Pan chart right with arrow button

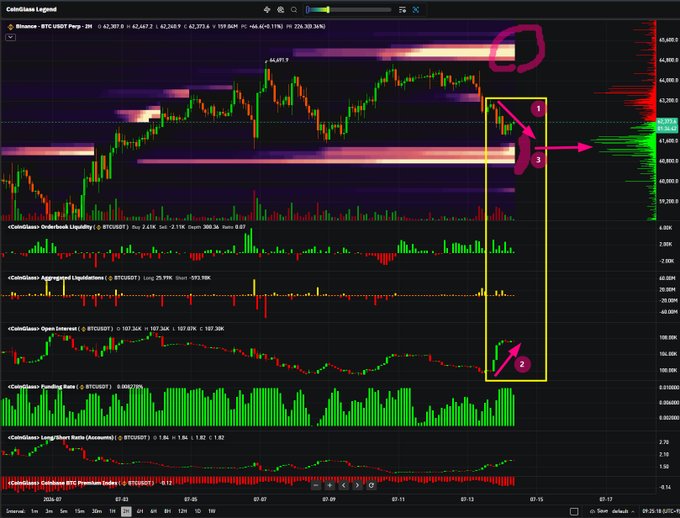click(357, 485)
